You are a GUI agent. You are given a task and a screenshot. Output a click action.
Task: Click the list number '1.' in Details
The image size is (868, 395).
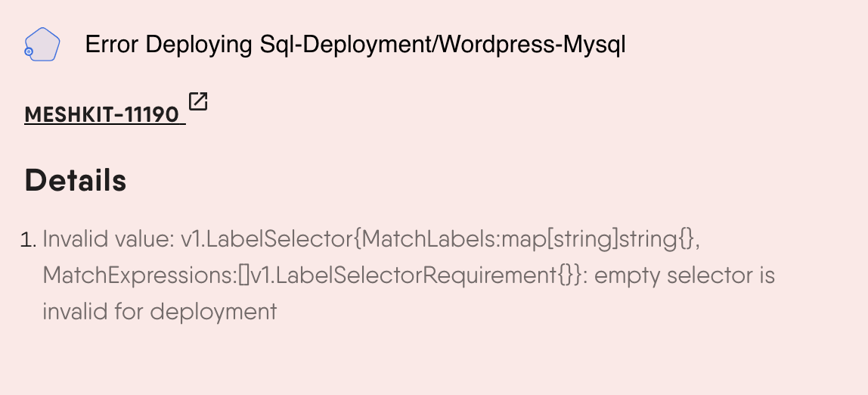29,241
